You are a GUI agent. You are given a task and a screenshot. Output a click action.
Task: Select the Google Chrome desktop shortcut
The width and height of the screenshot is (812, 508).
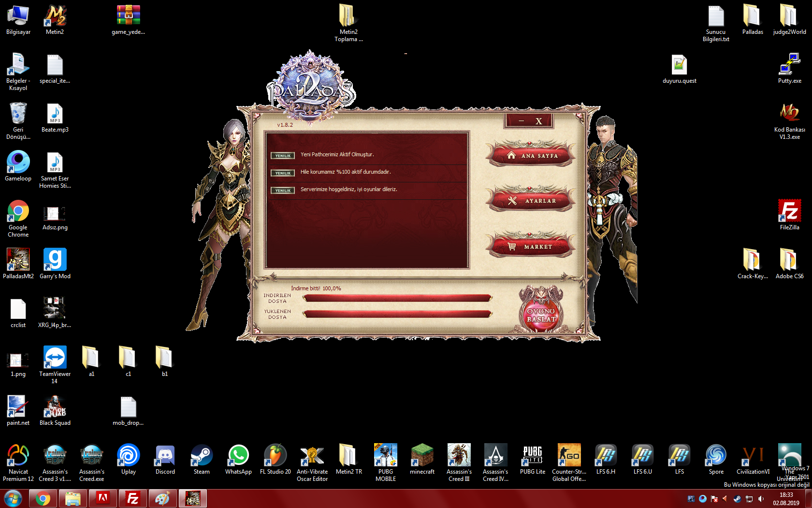(18, 219)
